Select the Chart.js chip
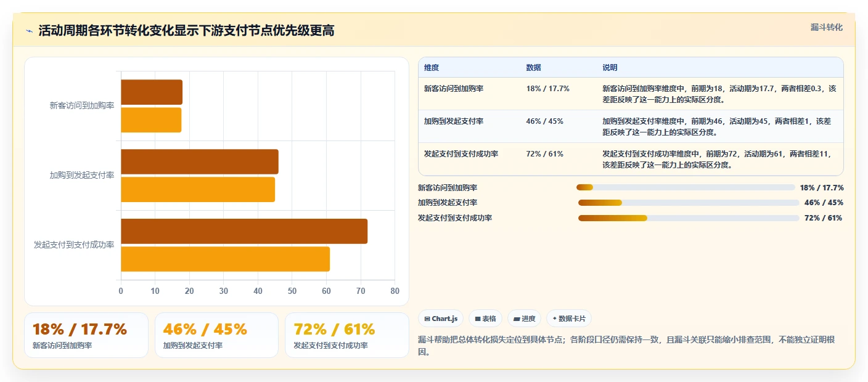Image resolution: width=868 pixels, height=382 pixels. click(x=441, y=319)
